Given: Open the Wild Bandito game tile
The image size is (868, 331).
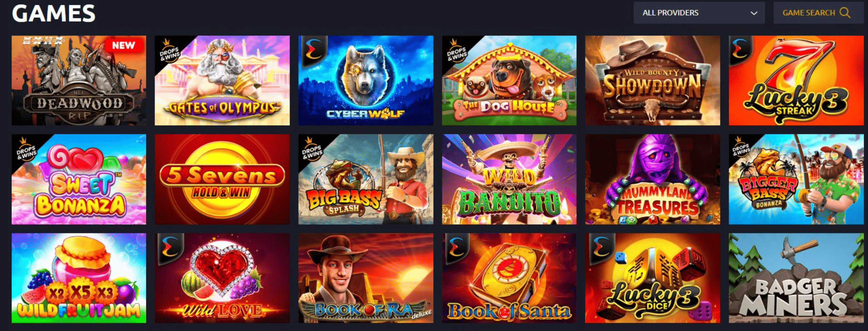Looking at the screenshot, I should coord(509,179).
